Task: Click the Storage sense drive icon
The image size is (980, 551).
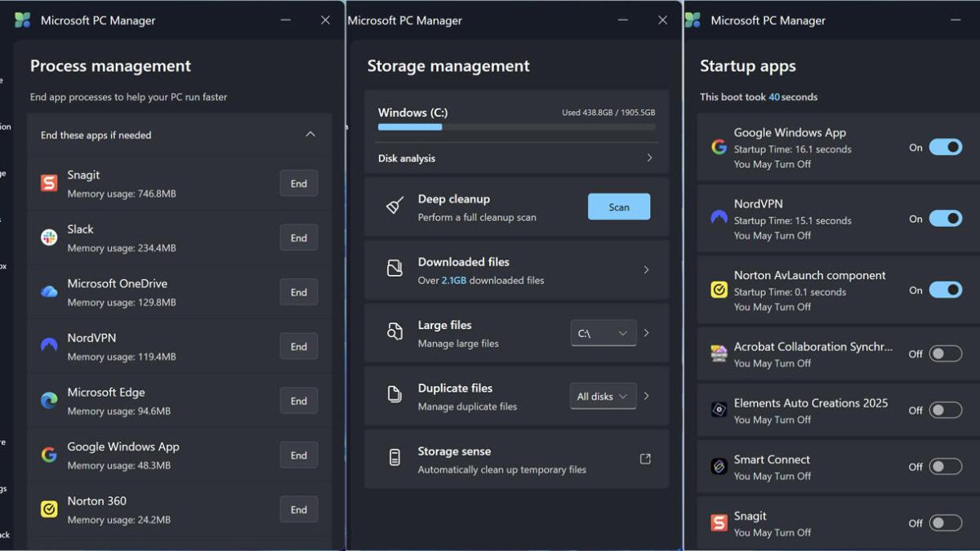Action: pyautogui.click(x=394, y=459)
